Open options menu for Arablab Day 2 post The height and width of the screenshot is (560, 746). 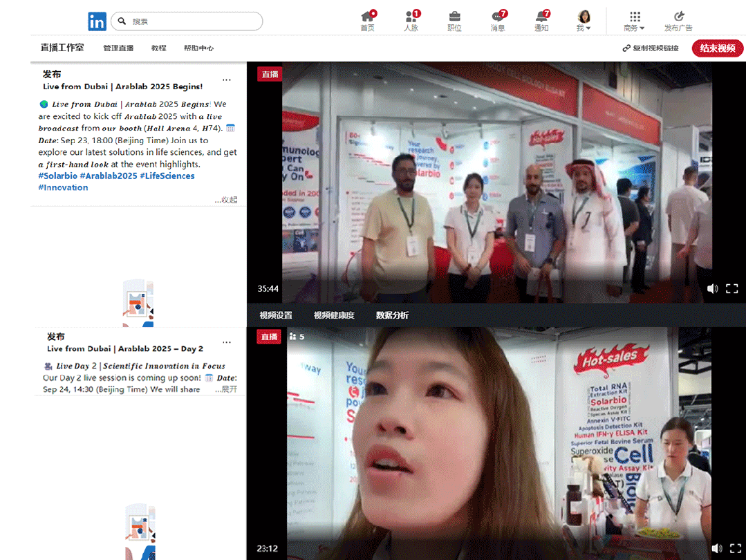coord(227,342)
